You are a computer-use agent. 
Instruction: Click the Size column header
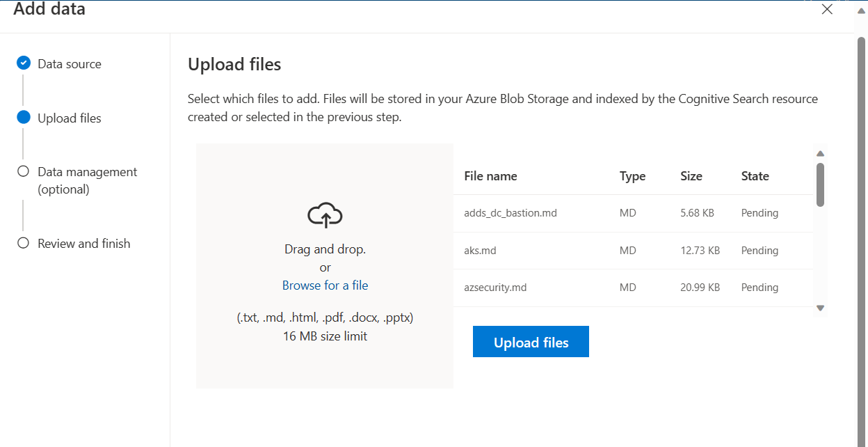coord(691,175)
